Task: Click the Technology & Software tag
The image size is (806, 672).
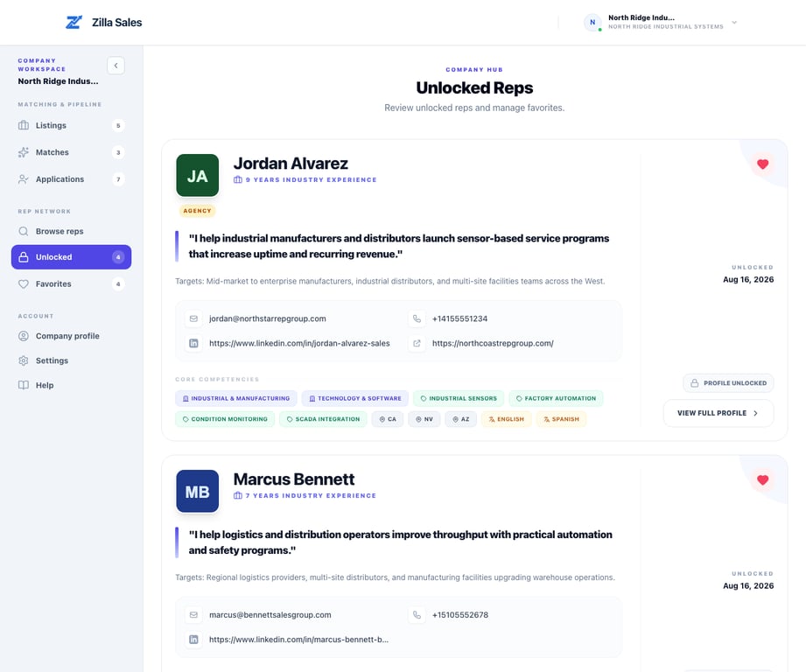Action: (x=355, y=398)
